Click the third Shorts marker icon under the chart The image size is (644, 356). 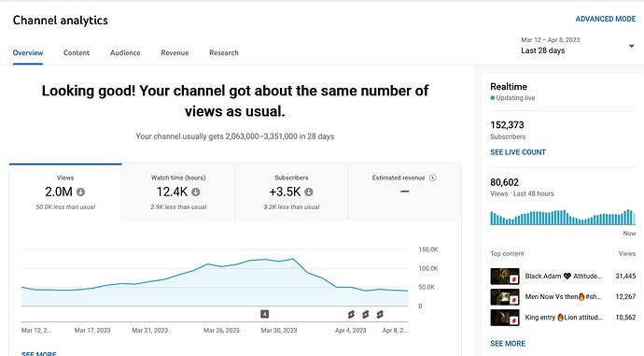pyautogui.click(x=380, y=315)
